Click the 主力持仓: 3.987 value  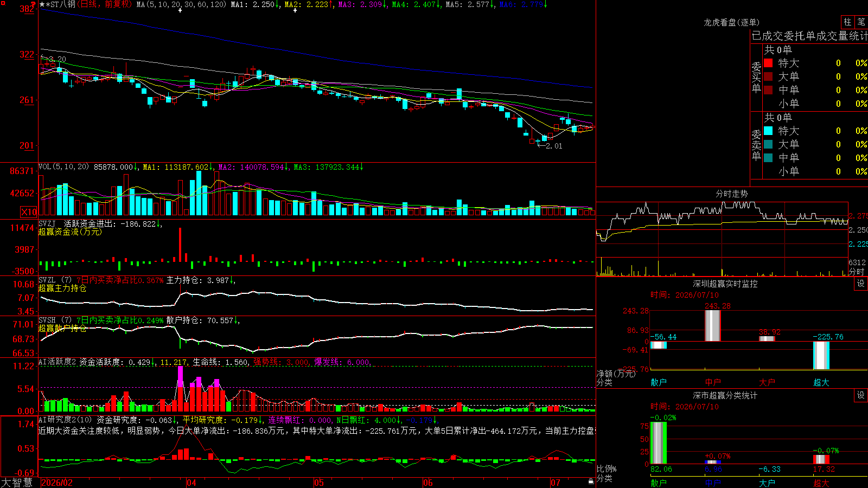[201, 280]
